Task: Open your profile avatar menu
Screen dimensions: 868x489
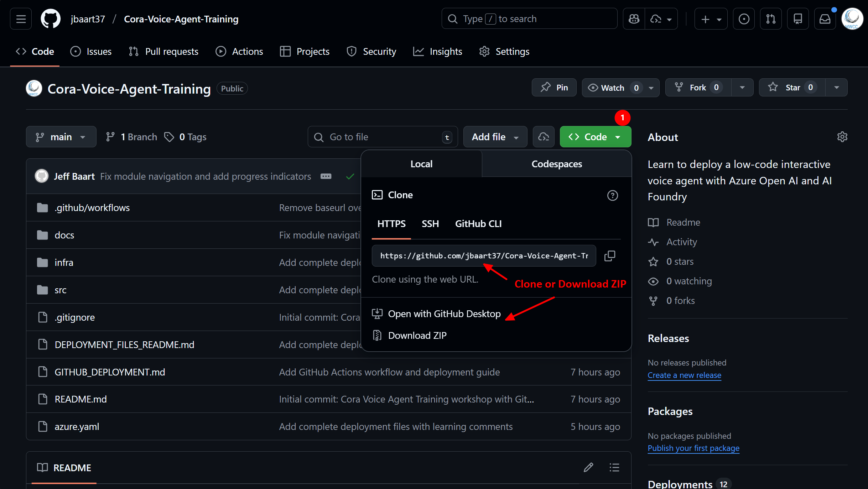Action: click(x=853, y=19)
